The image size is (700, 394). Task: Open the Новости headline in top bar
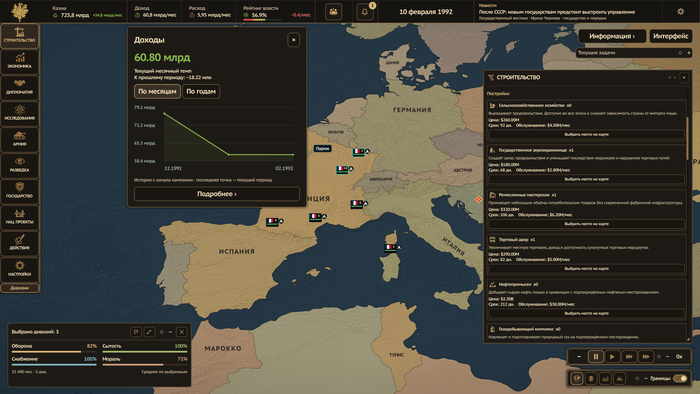tap(557, 12)
